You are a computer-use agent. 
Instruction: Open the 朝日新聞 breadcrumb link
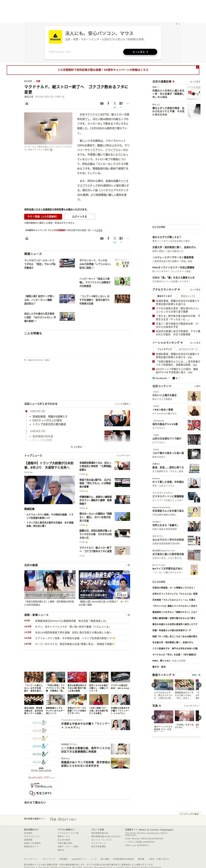point(28,81)
